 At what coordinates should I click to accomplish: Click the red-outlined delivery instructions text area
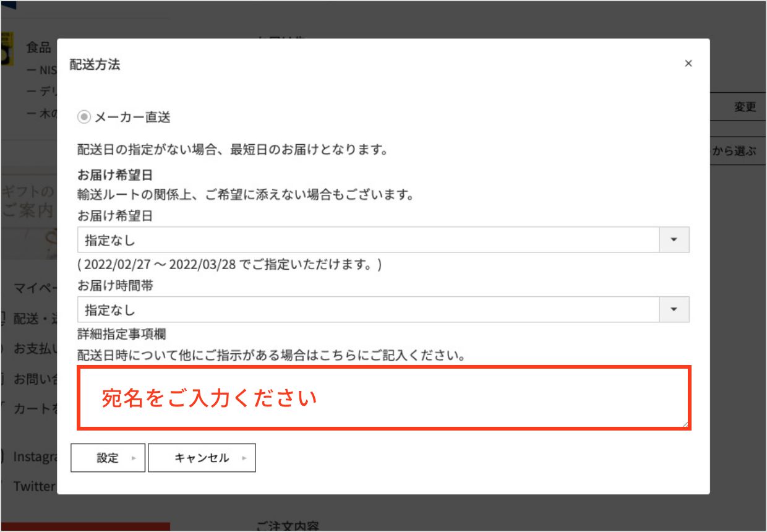click(x=383, y=398)
